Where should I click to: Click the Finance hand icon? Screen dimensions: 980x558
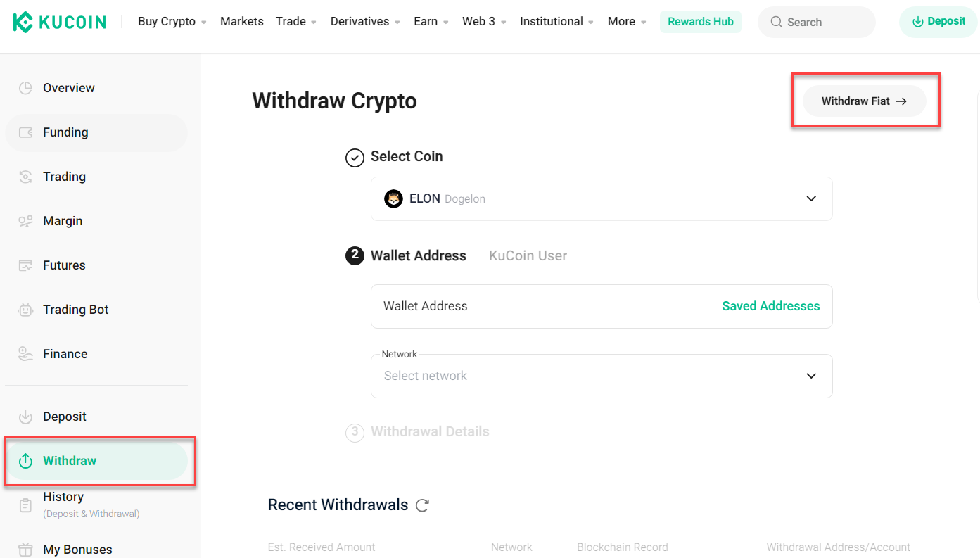click(x=25, y=354)
